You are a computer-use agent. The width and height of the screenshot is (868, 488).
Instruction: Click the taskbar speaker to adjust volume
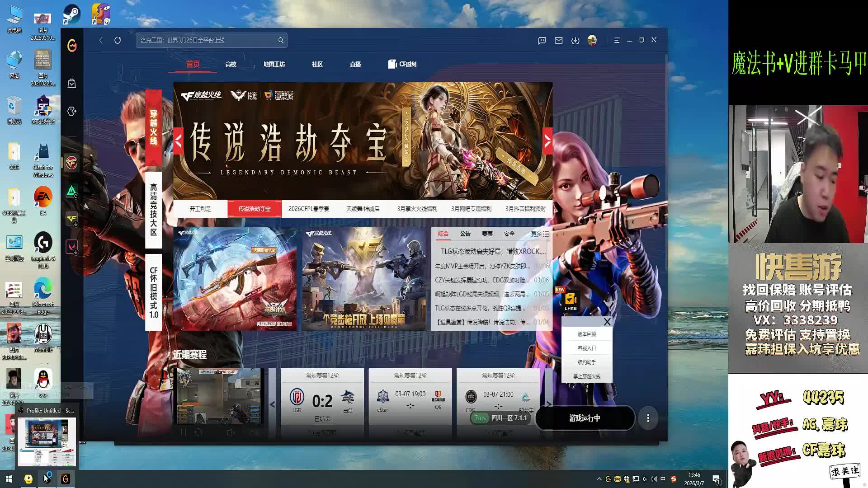click(653, 479)
